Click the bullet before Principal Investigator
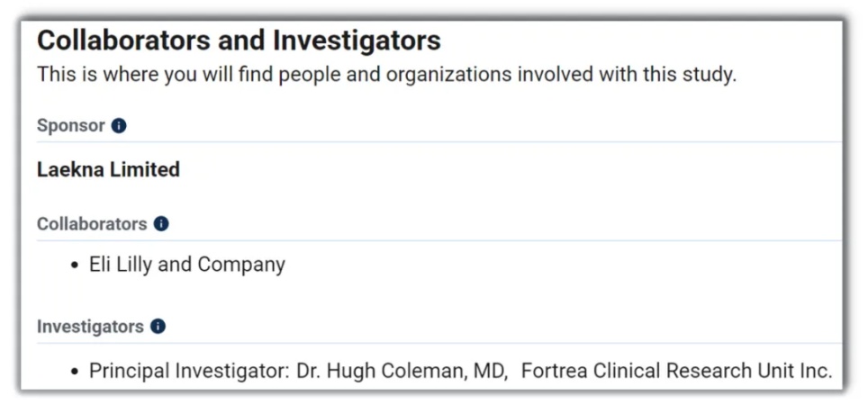 (76, 372)
